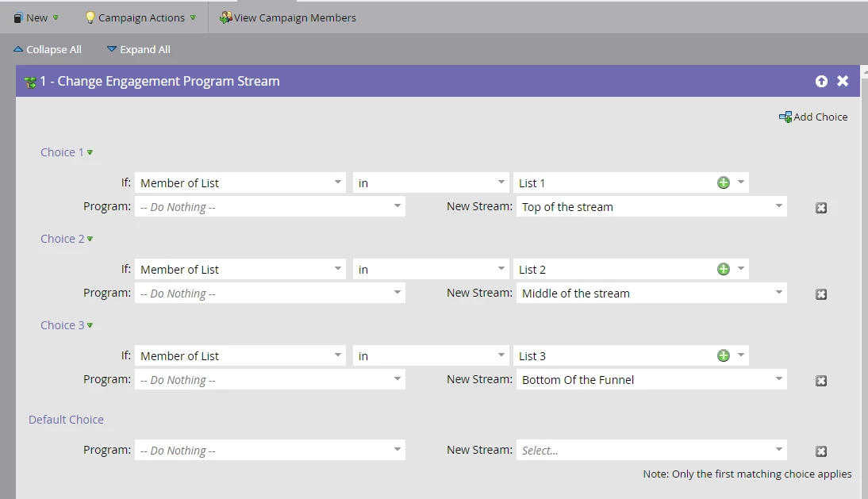Add another list value next to List 3

pyautogui.click(x=723, y=355)
